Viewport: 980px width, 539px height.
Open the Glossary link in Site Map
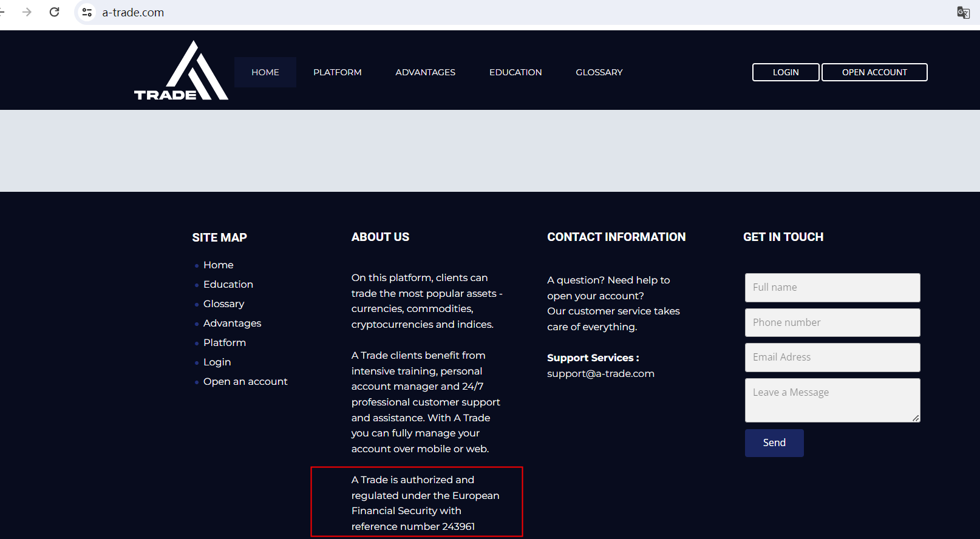pyautogui.click(x=224, y=304)
